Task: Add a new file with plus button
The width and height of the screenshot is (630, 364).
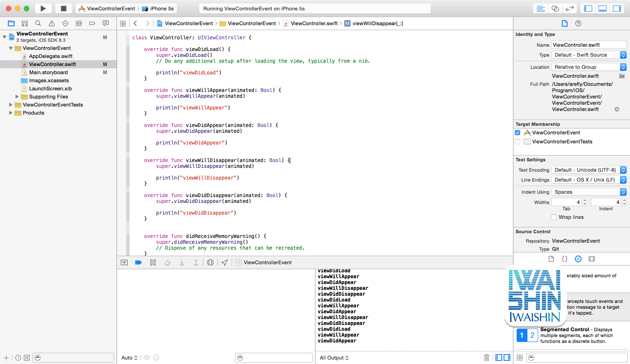Action: [7, 358]
